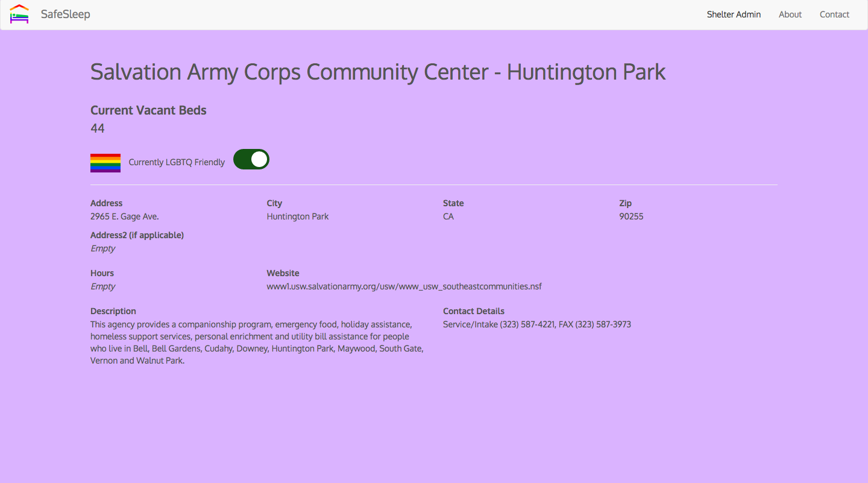Click the address value 2965 E. Gage Ave.
868x483 pixels.
tap(125, 216)
